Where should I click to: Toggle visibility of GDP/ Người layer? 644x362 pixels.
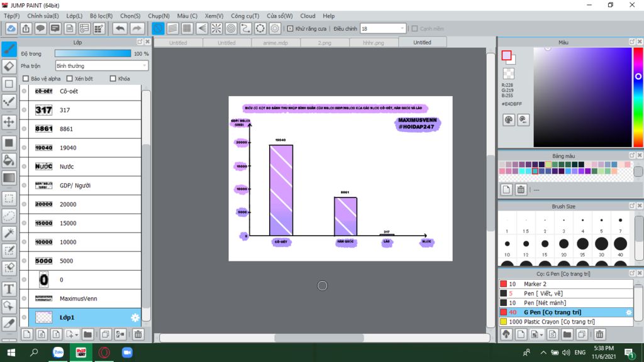click(x=25, y=185)
